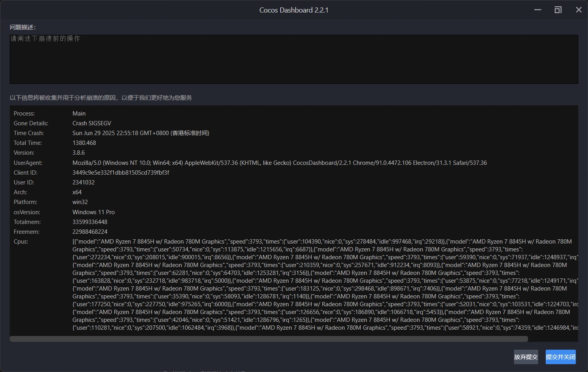Select the client ID '3449c9e5e332f1dbb81505cd739fbf3f'
Viewport: 588px width, 372px height.
(121, 173)
